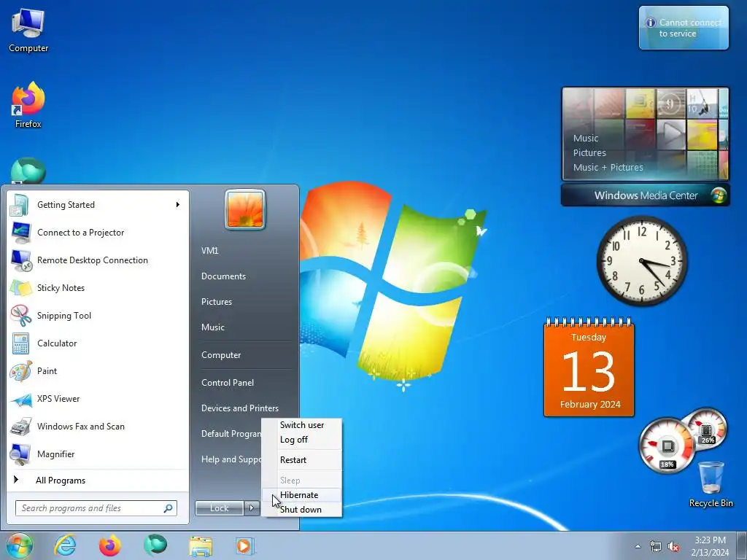The height and width of the screenshot is (560, 747).
Task: Launch XPS Viewer
Action: point(98,399)
